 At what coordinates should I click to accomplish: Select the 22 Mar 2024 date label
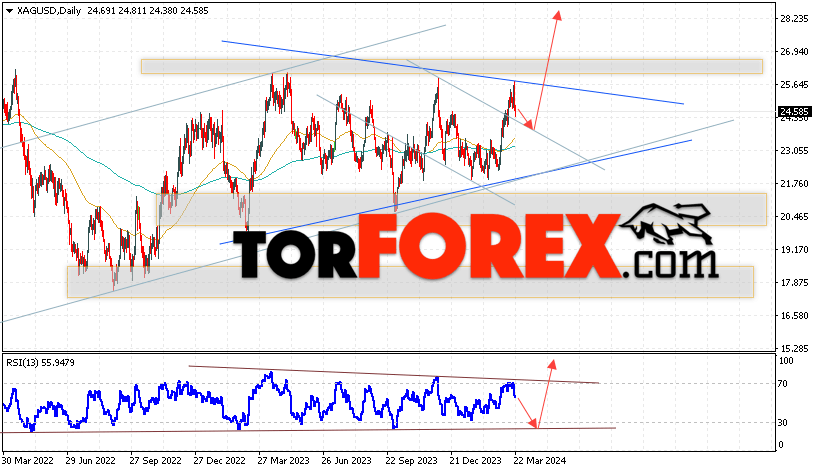coord(540,461)
